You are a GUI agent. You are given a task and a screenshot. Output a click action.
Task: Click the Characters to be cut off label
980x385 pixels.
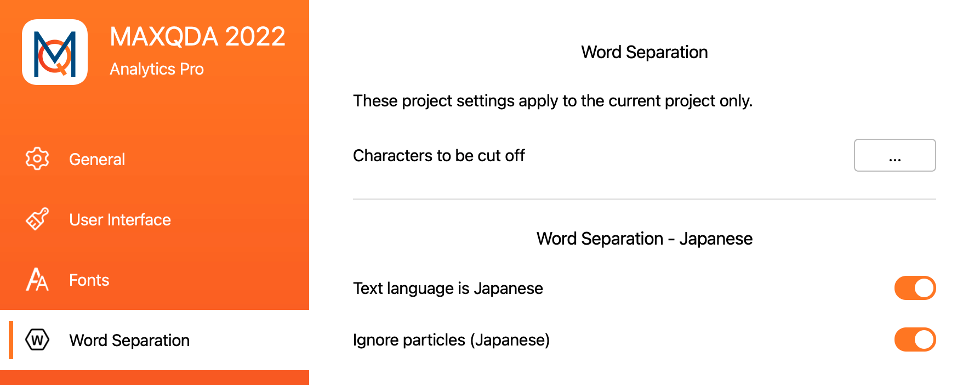pyautogui.click(x=438, y=155)
